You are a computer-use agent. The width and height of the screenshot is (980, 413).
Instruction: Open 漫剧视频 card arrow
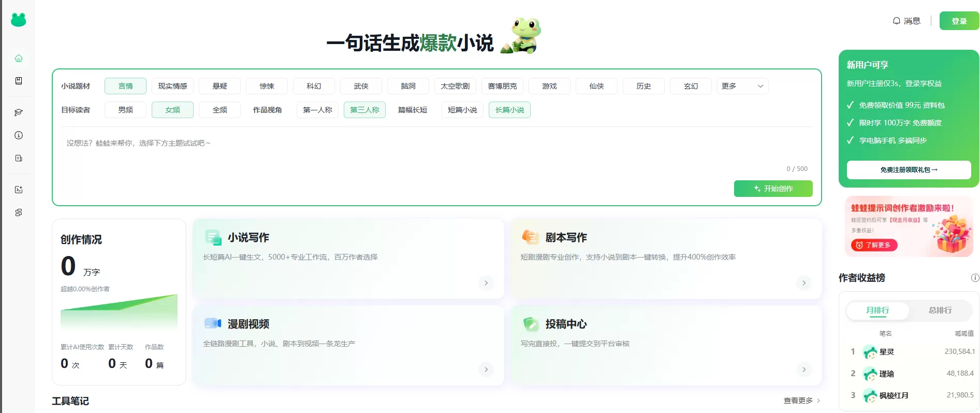(x=486, y=369)
